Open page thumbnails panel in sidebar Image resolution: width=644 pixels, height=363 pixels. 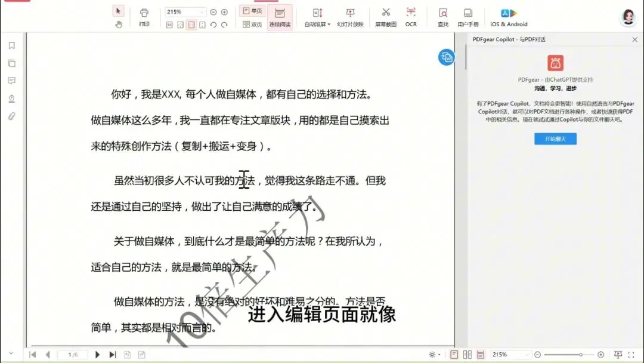pyautogui.click(x=12, y=63)
